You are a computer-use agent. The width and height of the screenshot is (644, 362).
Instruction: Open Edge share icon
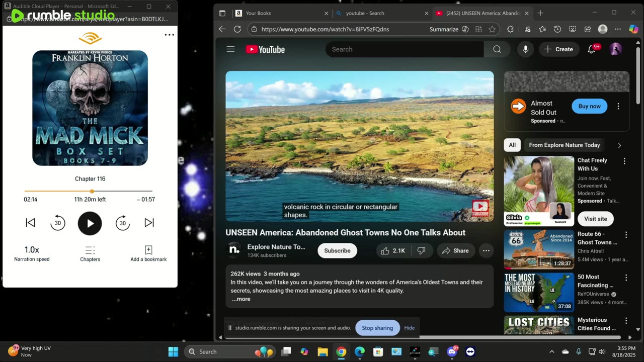tap(588, 29)
